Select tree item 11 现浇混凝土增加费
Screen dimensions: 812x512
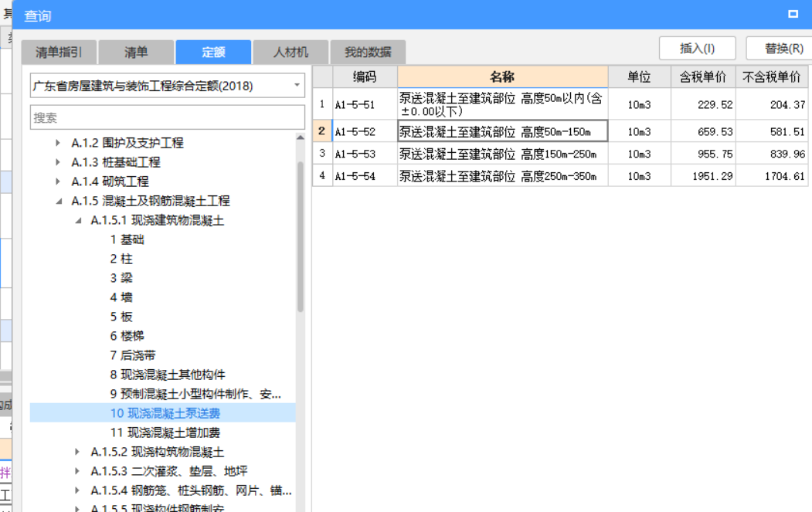click(165, 432)
